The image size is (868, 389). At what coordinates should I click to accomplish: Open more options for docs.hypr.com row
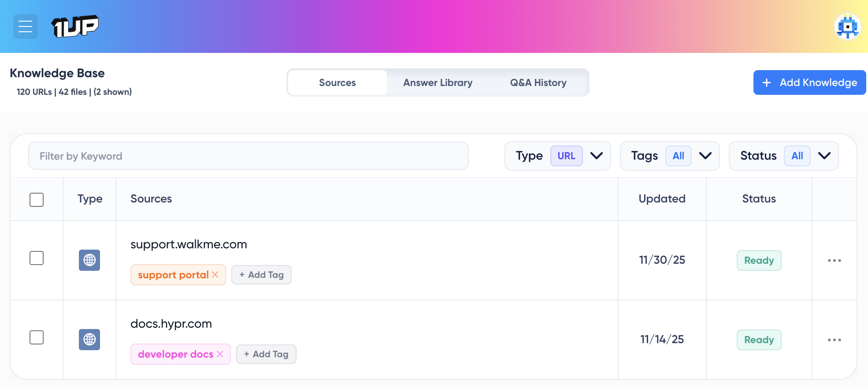pos(834,340)
